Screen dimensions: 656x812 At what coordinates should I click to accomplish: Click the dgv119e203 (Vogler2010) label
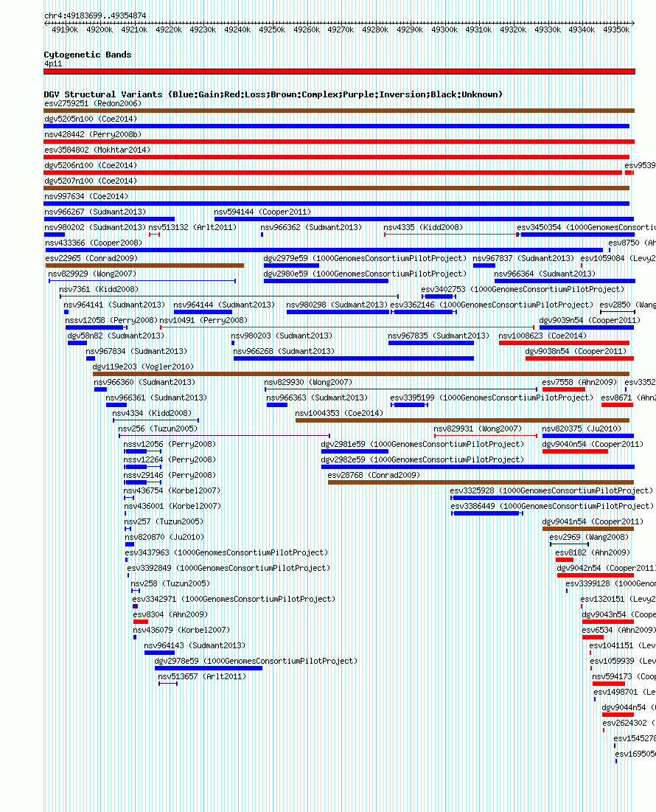click(x=143, y=368)
